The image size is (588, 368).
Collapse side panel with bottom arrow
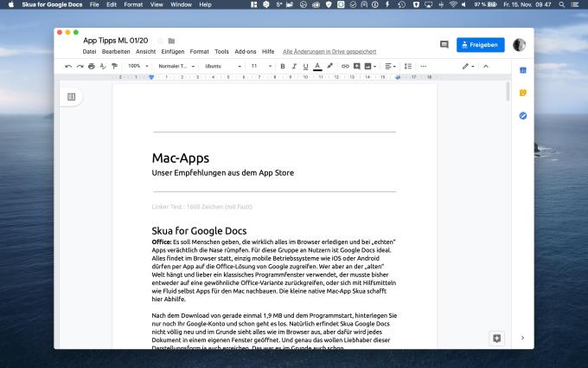pyautogui.click(x=522, y=338)
